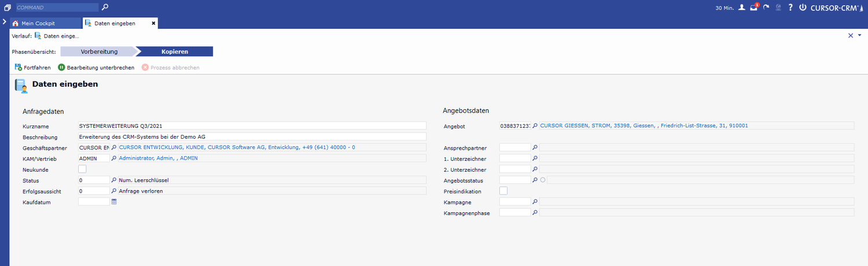This screenshot has width=868, height=266.
Task: Select the radio circle next to Angebotsstatus
Action: point(543,180)
